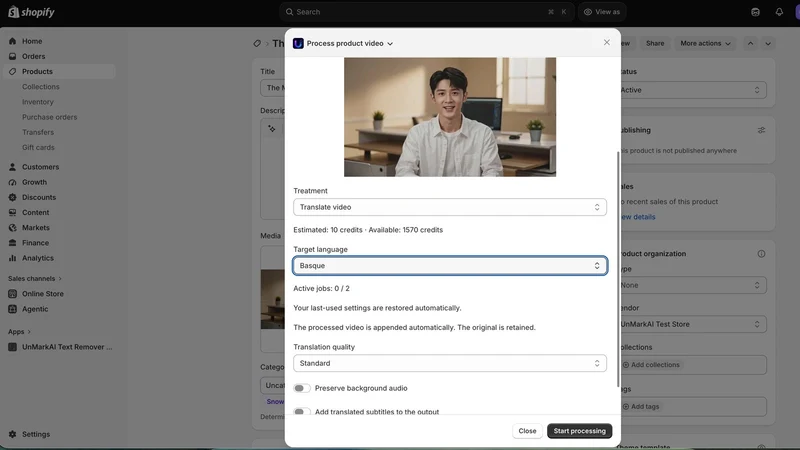Click the Product organization info icon
This screenshot has height=450, width=800.
pyautogui.click(x=761, y=254)
